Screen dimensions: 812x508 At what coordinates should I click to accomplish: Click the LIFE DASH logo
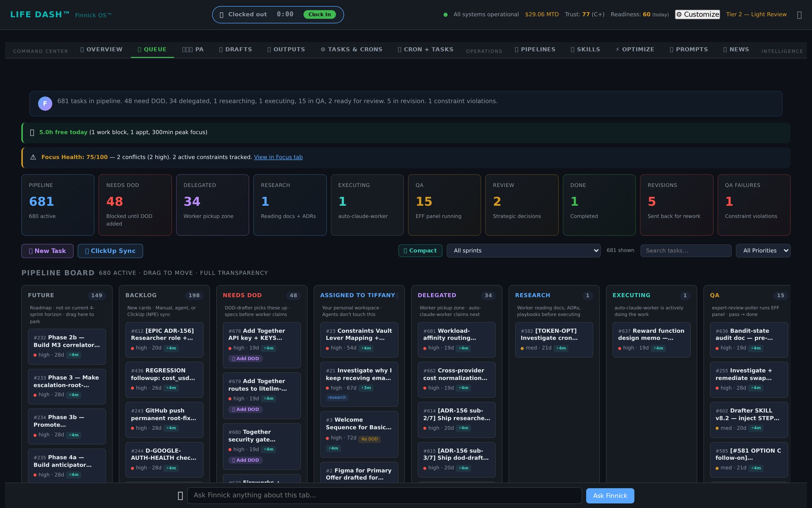(x=40, y=14)
